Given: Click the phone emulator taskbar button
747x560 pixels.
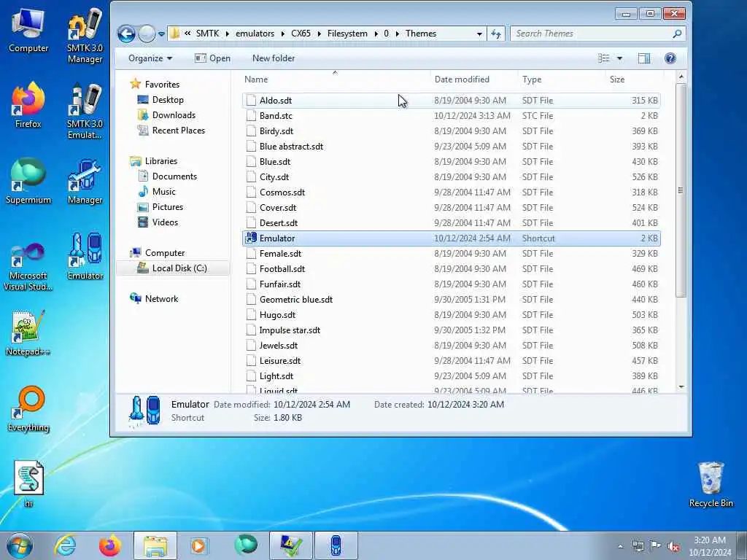Looking at the screenshot, I should pos(336,545).
